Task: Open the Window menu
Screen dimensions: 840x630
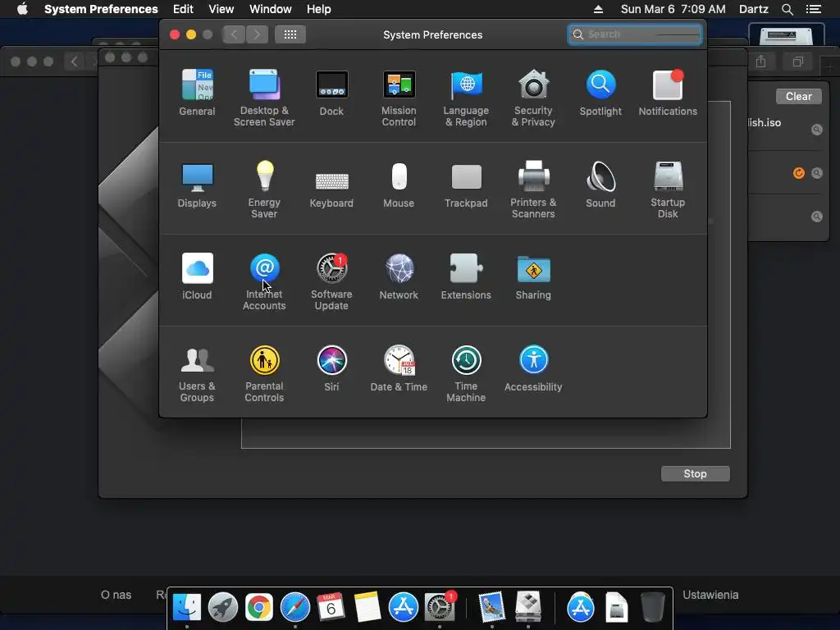Action: coord(270,9)
